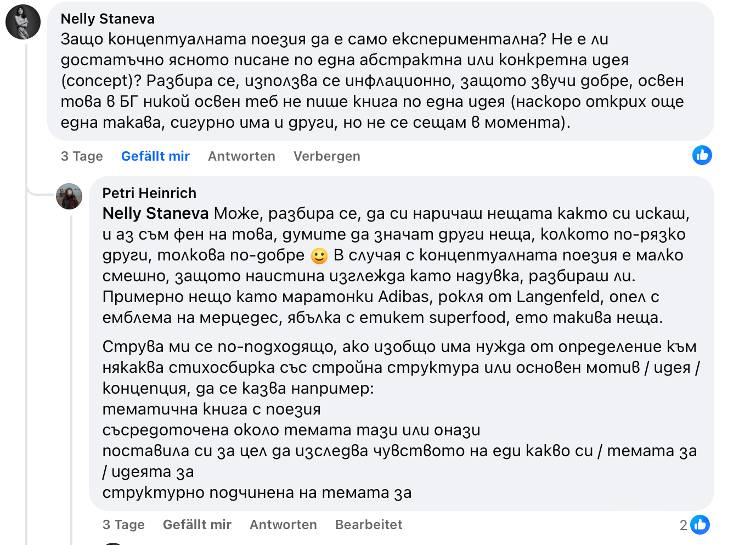Click the Nelly Staneva author name heading

[x=108, y=19]
